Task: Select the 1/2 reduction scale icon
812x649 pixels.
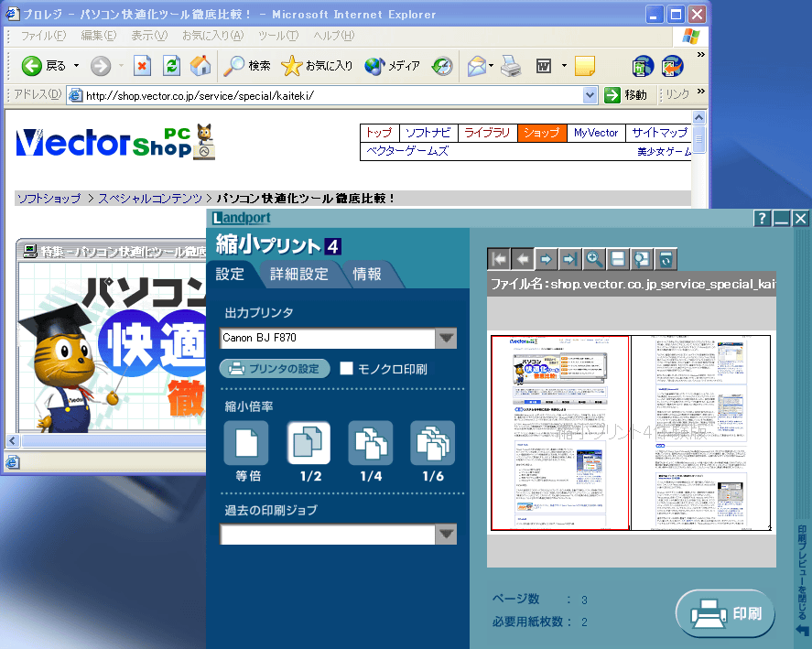Action: (x=309, y=442)
